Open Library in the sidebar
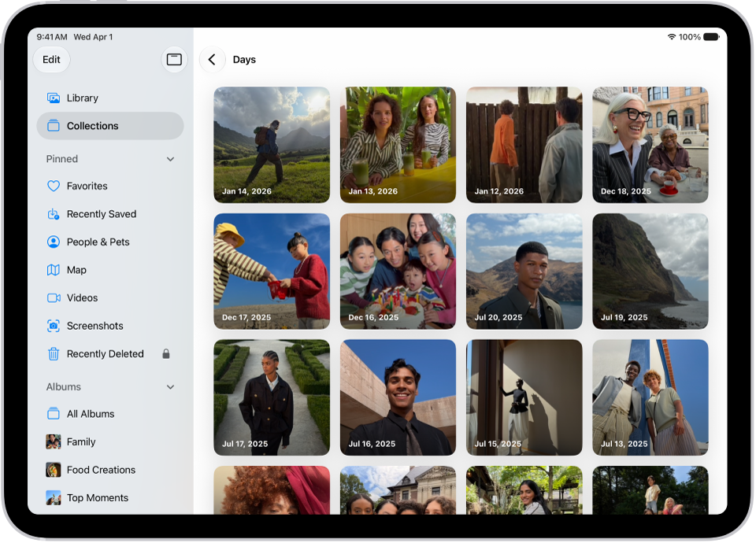Screen dimensions: 756x543 110,98
